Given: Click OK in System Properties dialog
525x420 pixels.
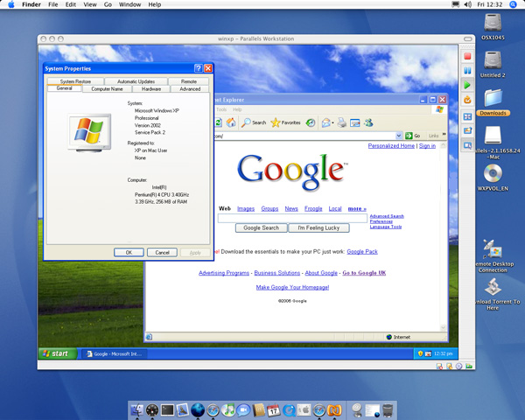Looking at the screenshot, I should pyautogui.click(x=129, y=253).
